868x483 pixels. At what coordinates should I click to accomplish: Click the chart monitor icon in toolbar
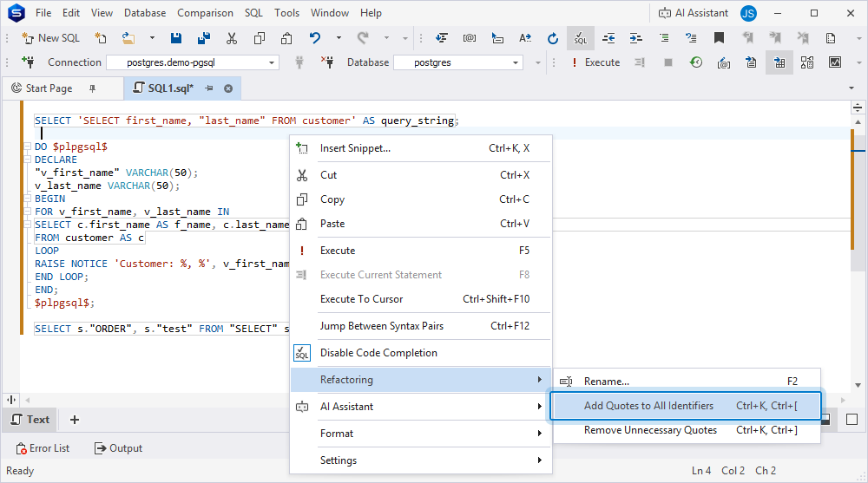[835, 62]
